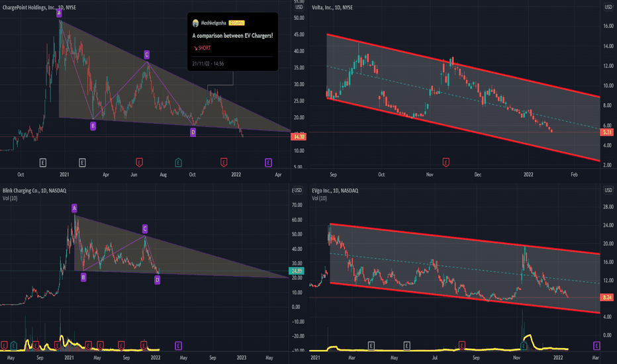Click Blink Charging Co. chart title
The image size is (617, 364).
34,191
